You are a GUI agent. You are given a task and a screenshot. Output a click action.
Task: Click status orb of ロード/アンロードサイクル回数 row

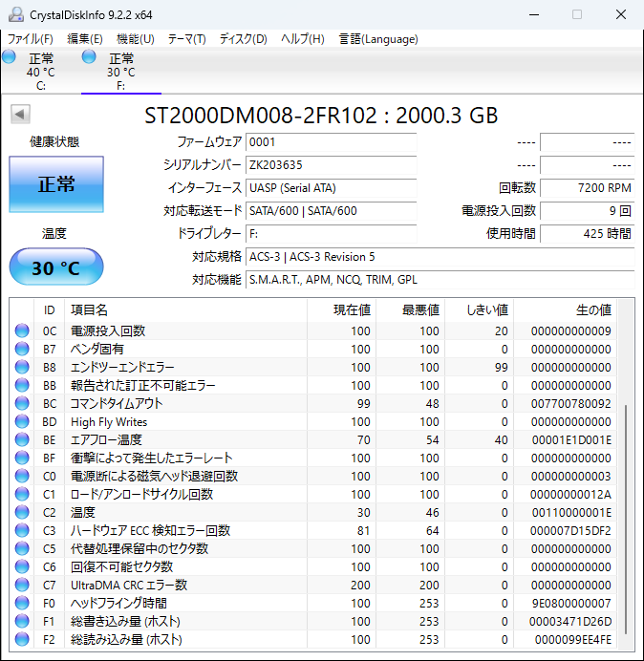pos(22,494)
